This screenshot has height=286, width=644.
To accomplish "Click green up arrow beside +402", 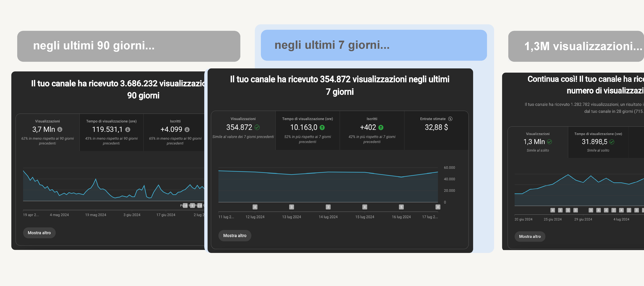I will click(x=381, y=127).
